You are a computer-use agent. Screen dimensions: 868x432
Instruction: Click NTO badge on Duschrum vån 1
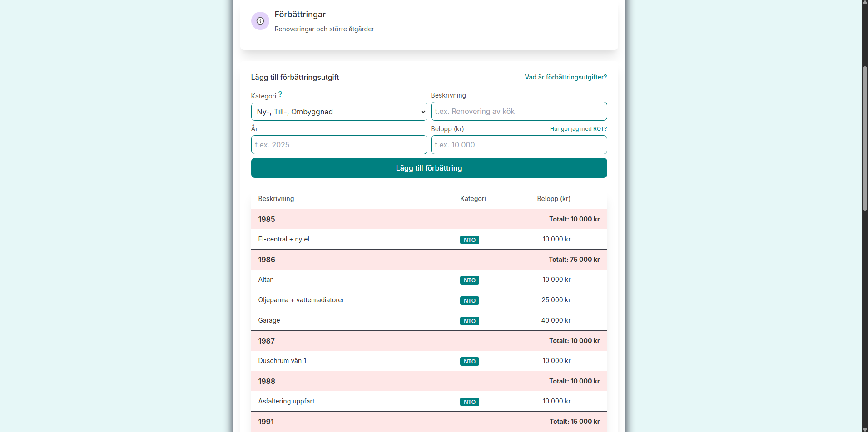click(469, 361)
